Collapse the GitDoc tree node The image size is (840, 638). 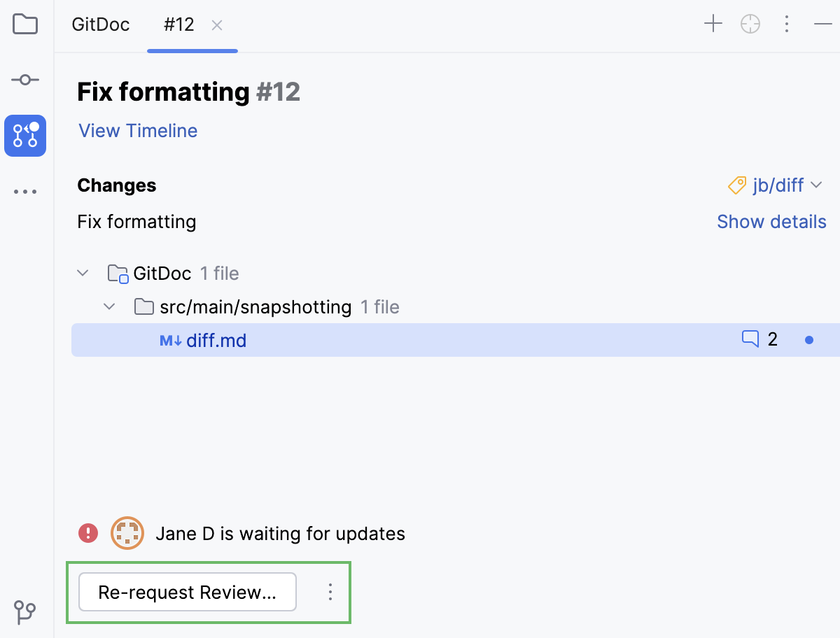(83, 273)
